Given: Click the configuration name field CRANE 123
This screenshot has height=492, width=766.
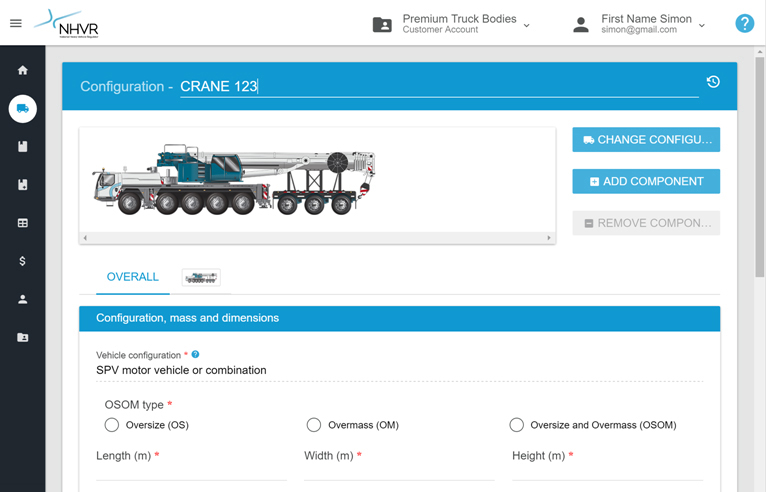Looking at the screenshot, I should pyautogui.click(x=438, y=86).
